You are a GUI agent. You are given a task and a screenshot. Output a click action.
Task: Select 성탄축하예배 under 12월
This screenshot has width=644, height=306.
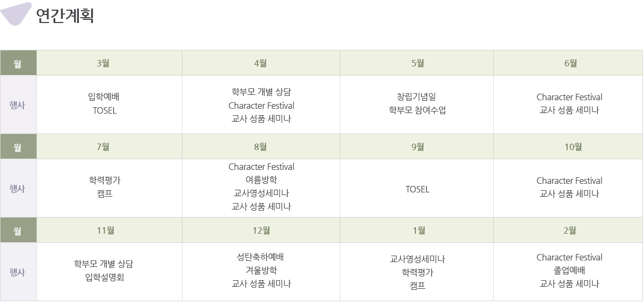tap(261, 257)
